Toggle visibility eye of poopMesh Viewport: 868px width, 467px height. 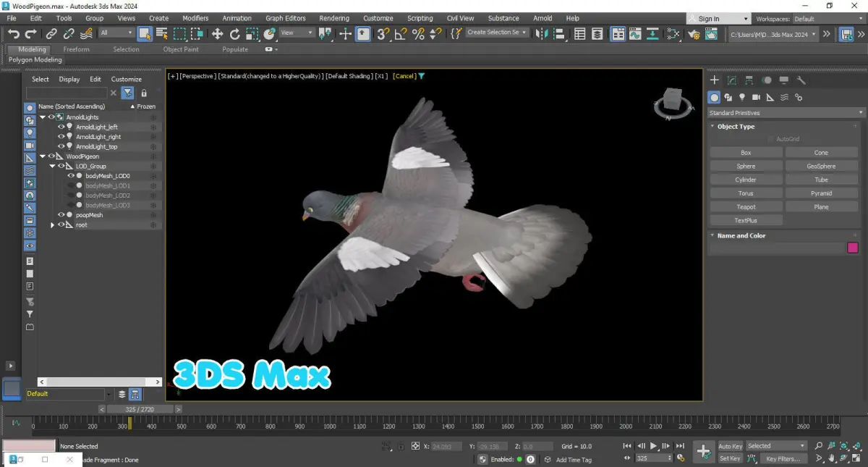tap(61, 215)
